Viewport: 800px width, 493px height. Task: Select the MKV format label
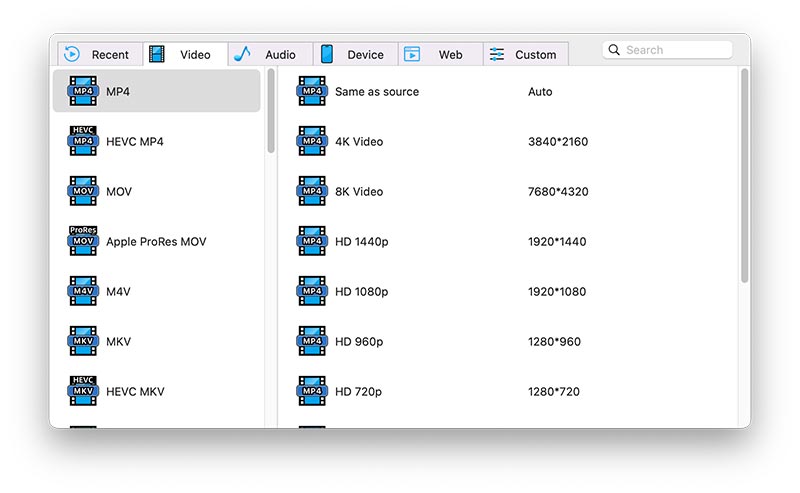pos(118,341)
